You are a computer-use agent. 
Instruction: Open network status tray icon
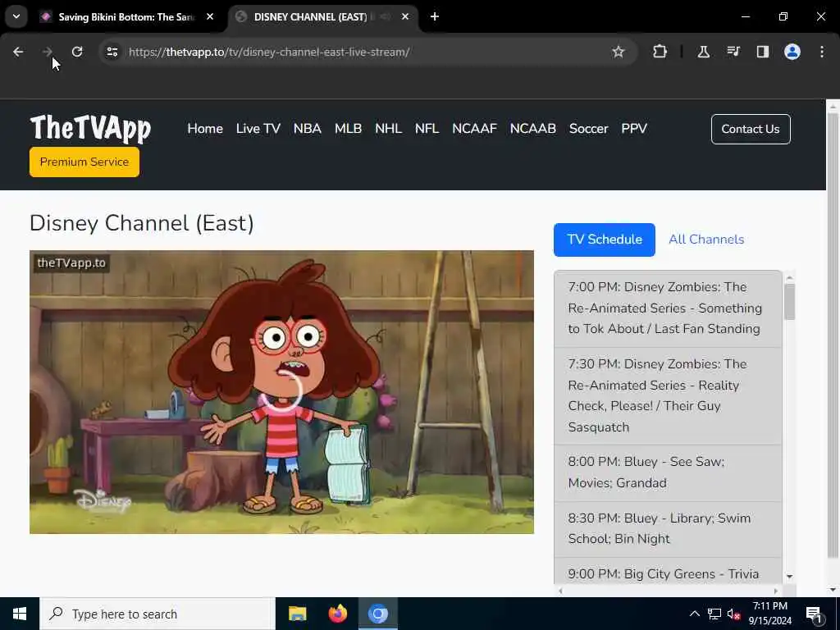[714, 614]
